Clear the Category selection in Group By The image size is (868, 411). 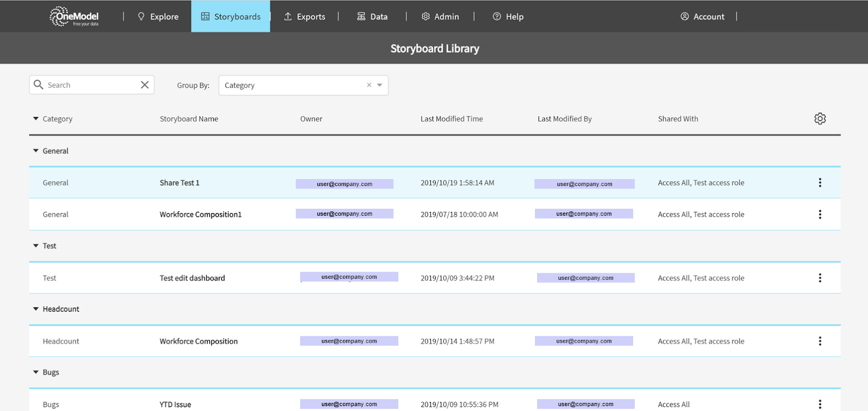369,85
